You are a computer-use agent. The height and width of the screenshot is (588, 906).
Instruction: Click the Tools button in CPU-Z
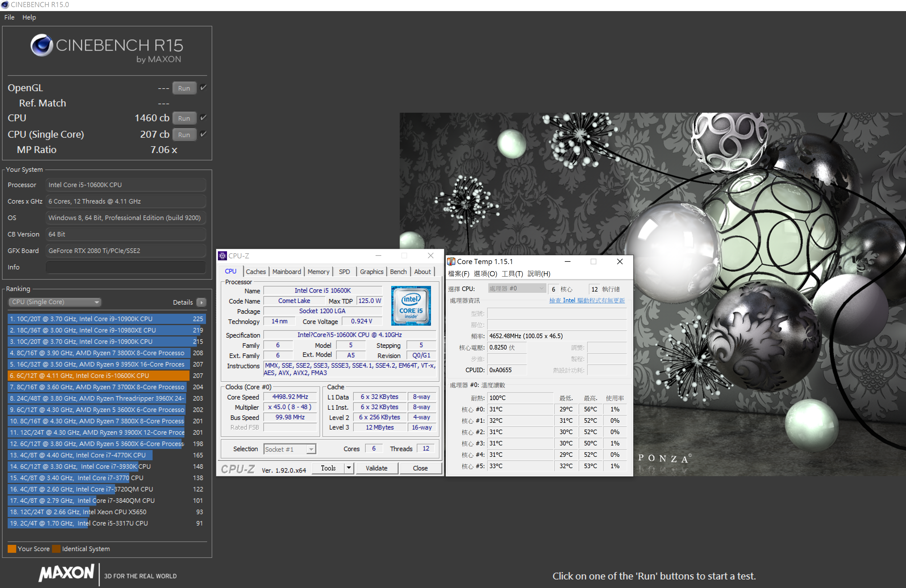328,468
